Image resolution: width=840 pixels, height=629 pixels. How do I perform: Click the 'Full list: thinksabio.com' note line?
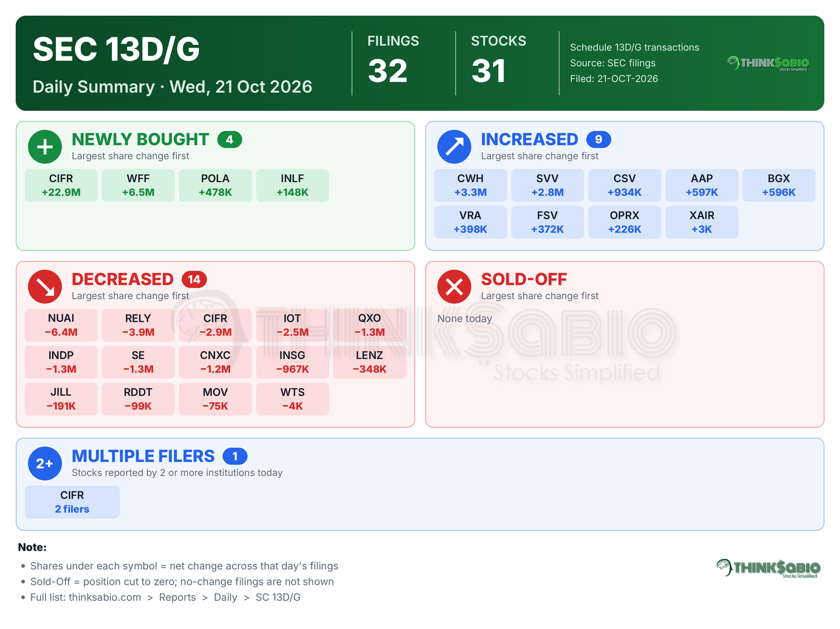pos(165,597)
